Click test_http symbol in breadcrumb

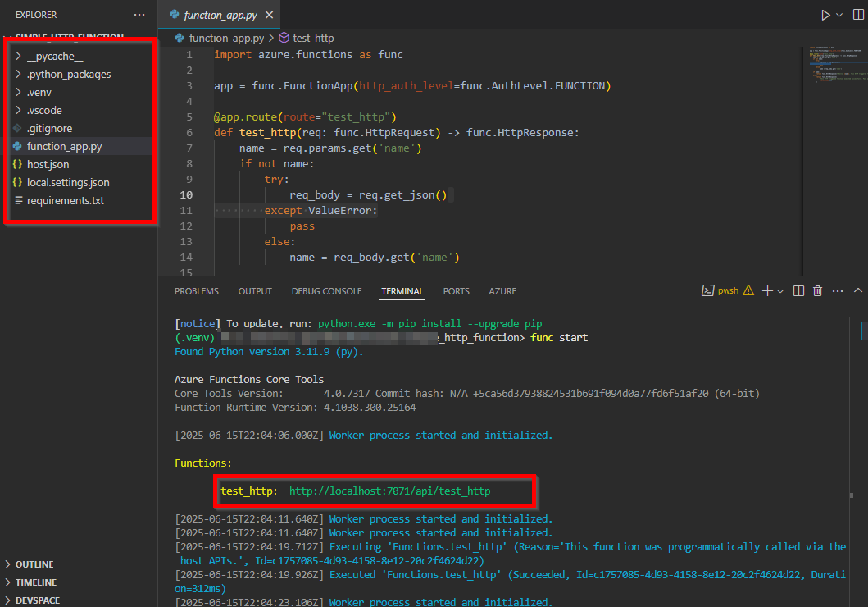click(313, 39)
